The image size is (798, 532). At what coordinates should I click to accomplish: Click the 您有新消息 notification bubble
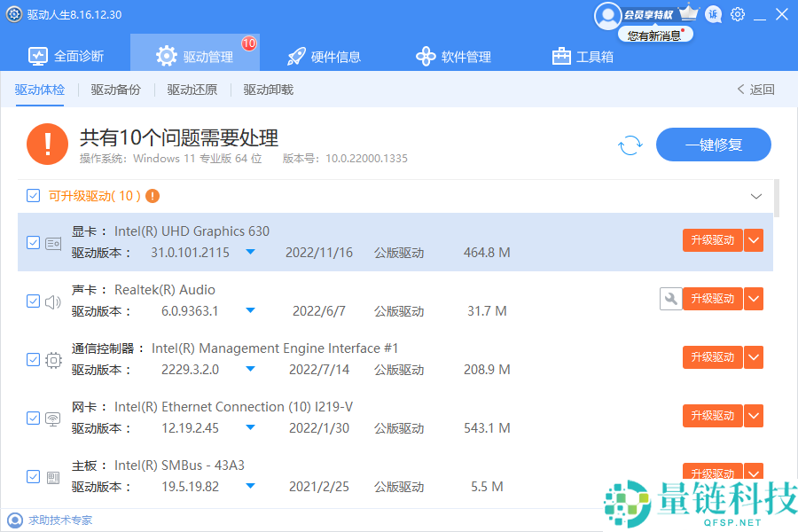[x=655, y=35]
